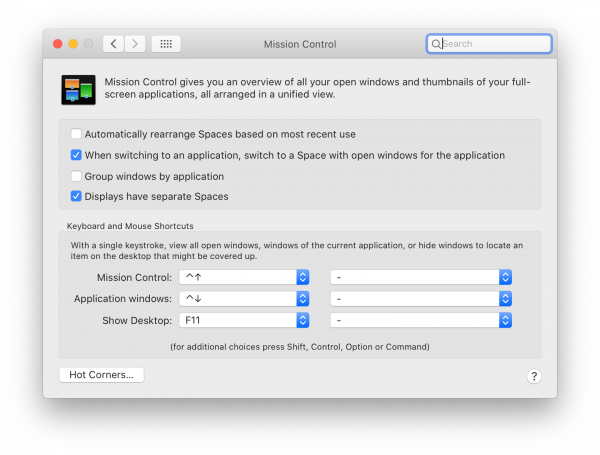Click the Mission Control description paragraph
This screenshot has height=455, width=600.
pyautogui.click(x=318, y=88)
